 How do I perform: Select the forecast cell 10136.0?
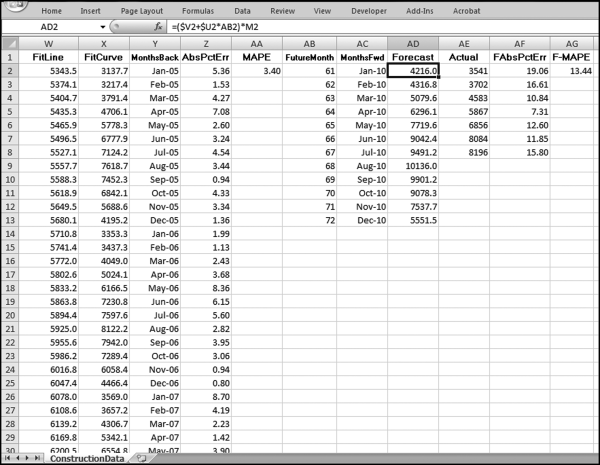coord(413,166)
